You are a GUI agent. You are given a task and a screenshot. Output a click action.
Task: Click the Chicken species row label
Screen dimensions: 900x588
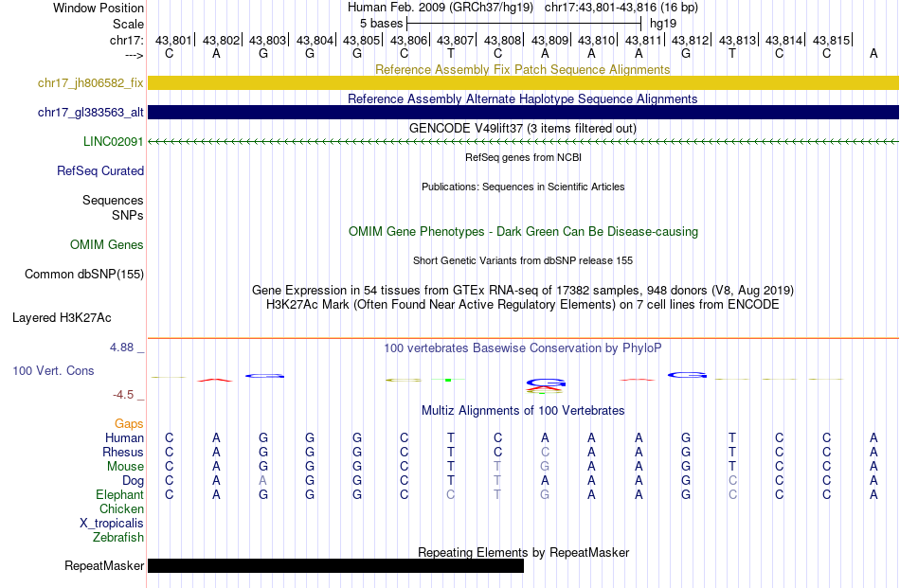(x=121, y=508)
